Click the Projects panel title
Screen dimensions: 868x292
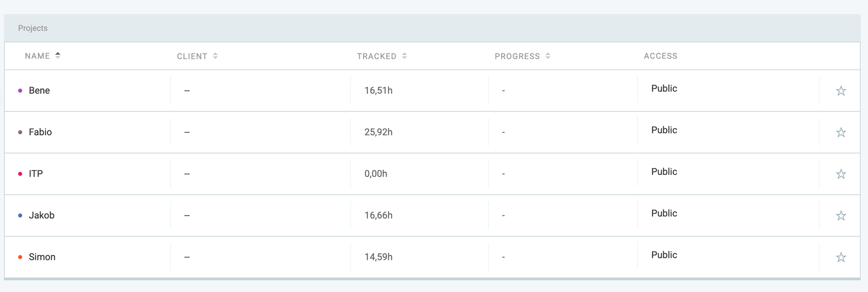click(x=33, y=28)
